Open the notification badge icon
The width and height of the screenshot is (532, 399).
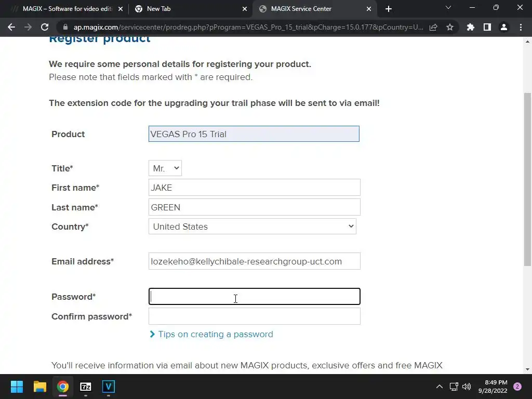[x=517, y=387]
